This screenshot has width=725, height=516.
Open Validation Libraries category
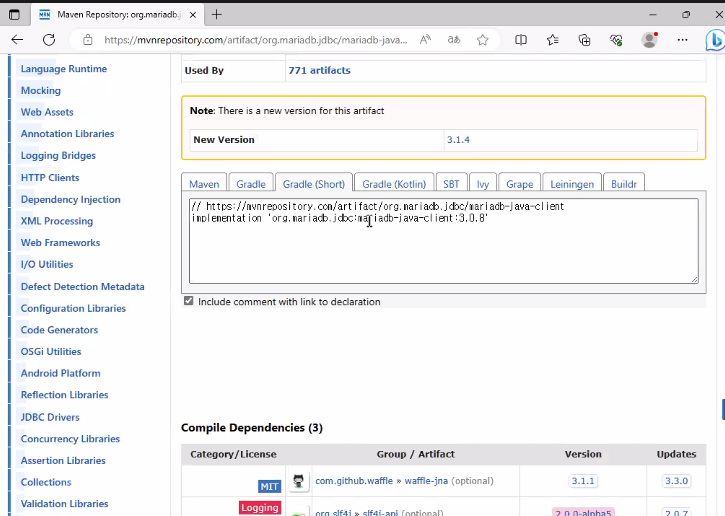pyautogui.click(x=65, y=504)
